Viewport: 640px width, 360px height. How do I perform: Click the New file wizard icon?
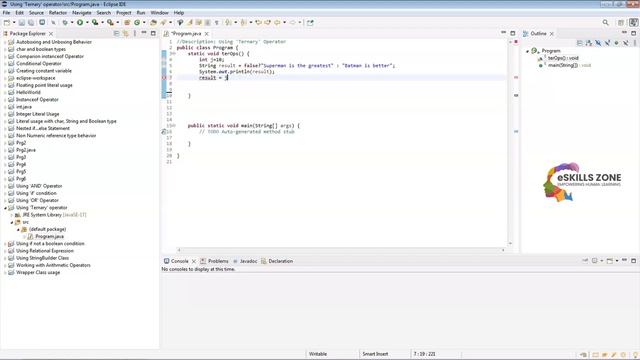(7, 23)
